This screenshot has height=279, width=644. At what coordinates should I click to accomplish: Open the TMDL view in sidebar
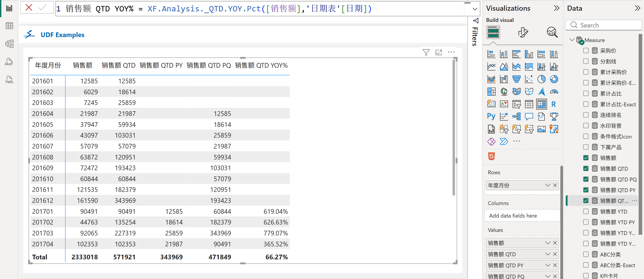point(9,80)
